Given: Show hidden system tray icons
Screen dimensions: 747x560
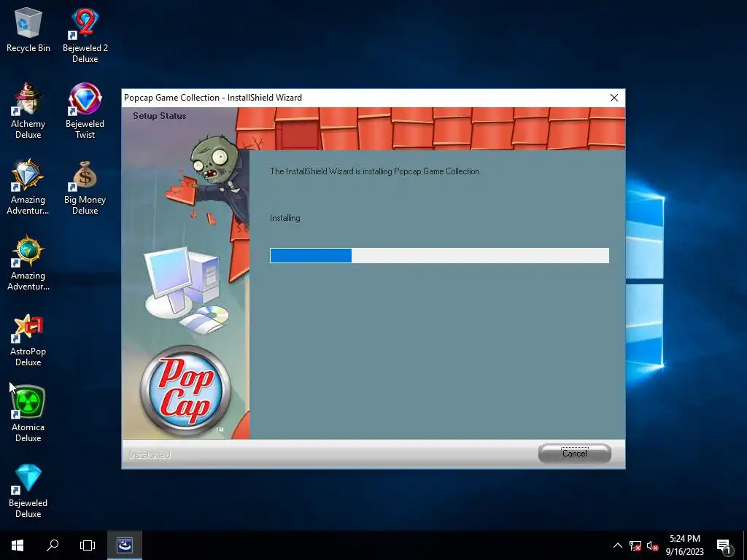Looking at the screenshot, I should pyautogui.click(x=617, y=545).
